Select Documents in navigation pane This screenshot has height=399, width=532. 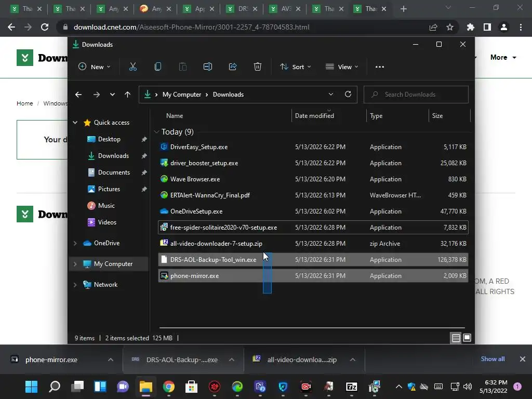(114, 172)
